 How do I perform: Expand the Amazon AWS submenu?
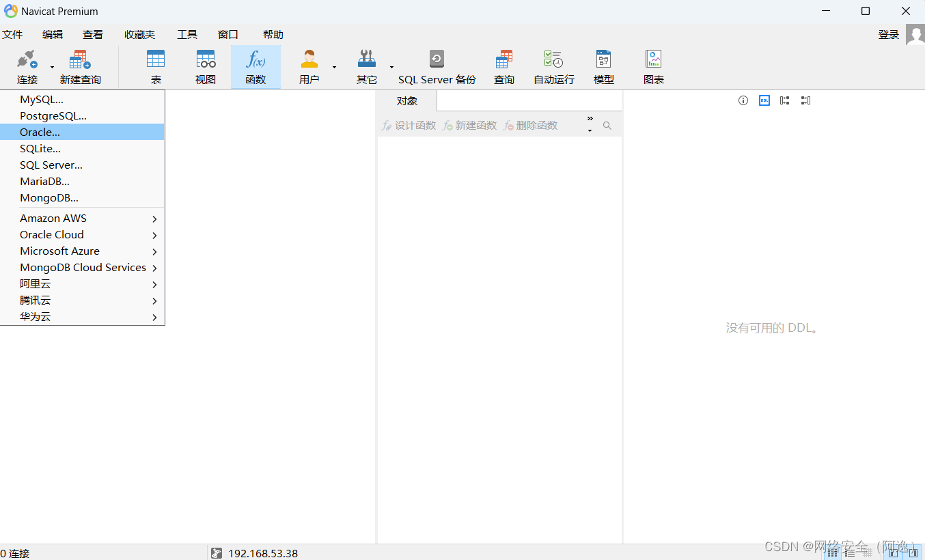[82, 219]
